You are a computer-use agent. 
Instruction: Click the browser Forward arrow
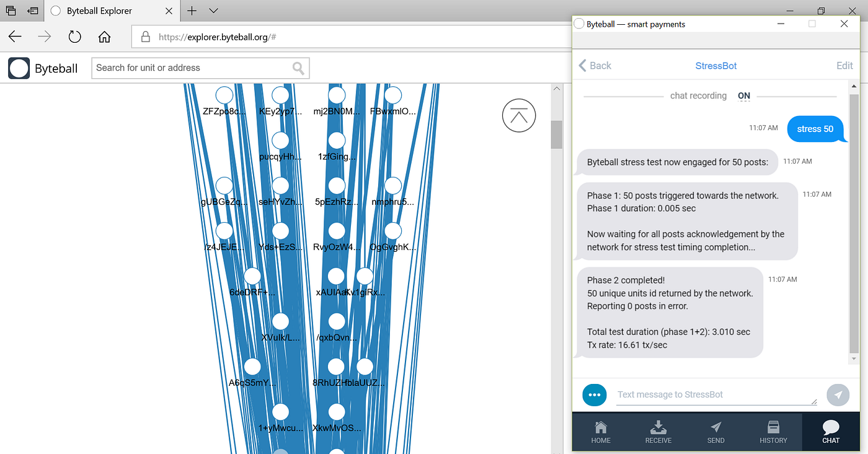pyautogui.click(x=45, y=37)
